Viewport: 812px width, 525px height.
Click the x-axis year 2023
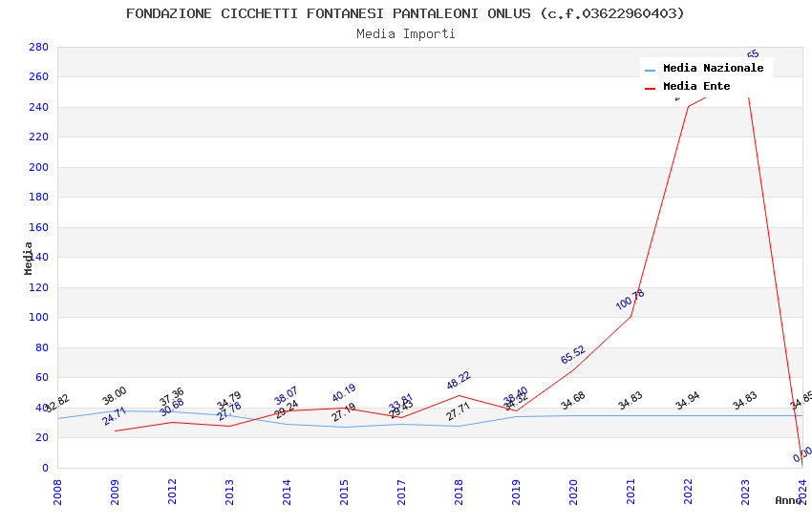[x=745, y=492]
